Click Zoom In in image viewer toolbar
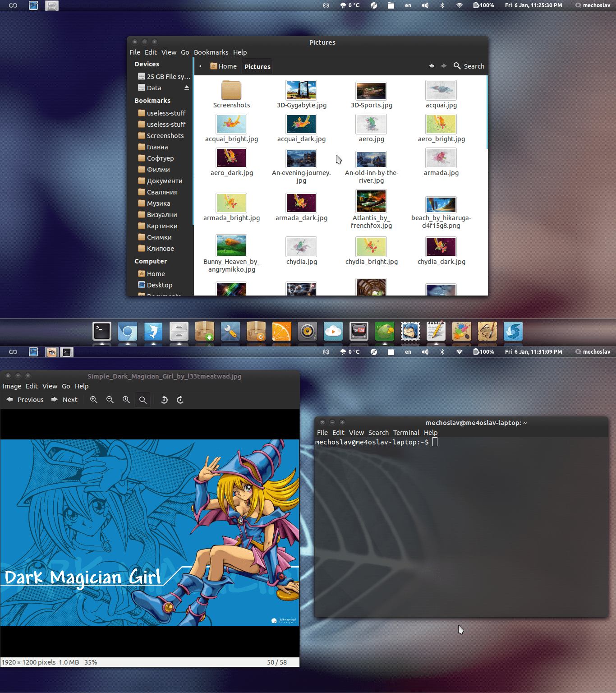 click(x=94, y=400)
